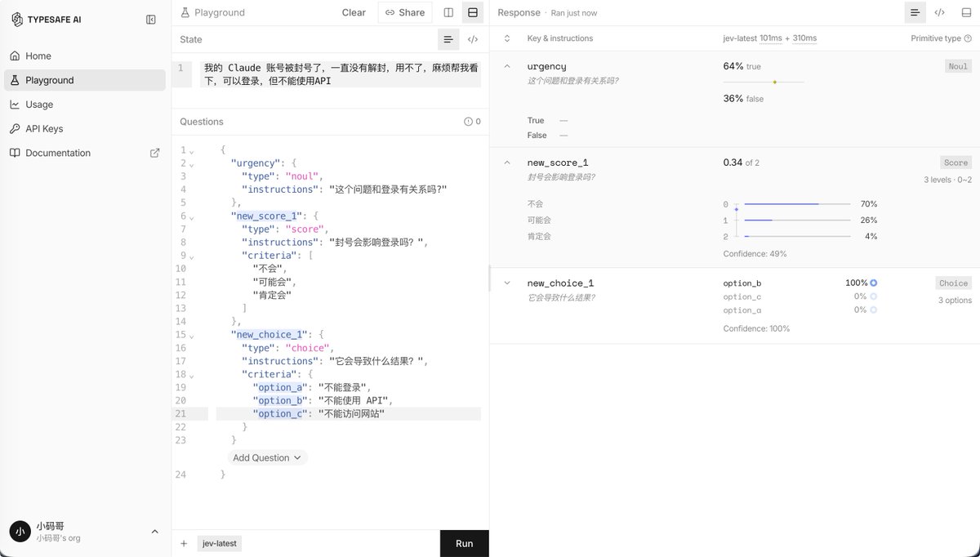Fold the root JSON object at line 1
This screenshot has height=557, width=980.
coord(192,150)
